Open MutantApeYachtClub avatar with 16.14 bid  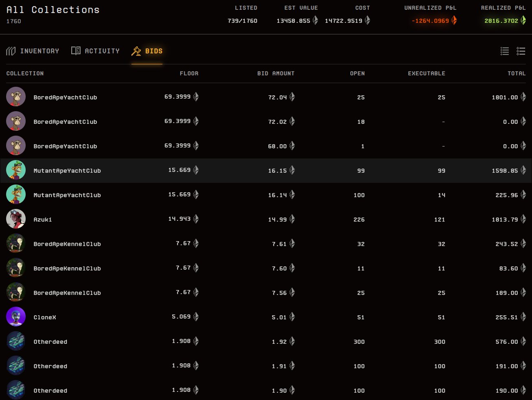pos(16,195)
